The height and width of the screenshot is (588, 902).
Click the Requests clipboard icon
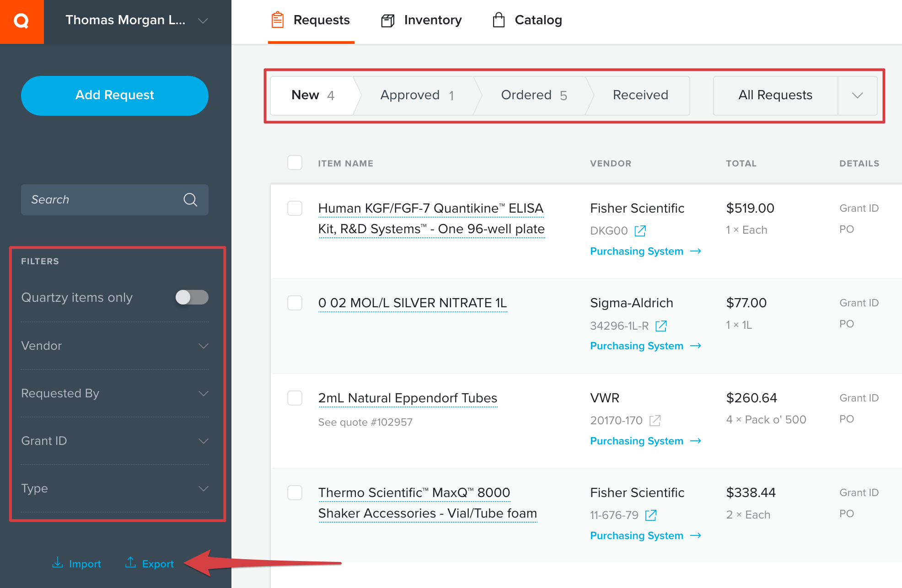point(278,20)
